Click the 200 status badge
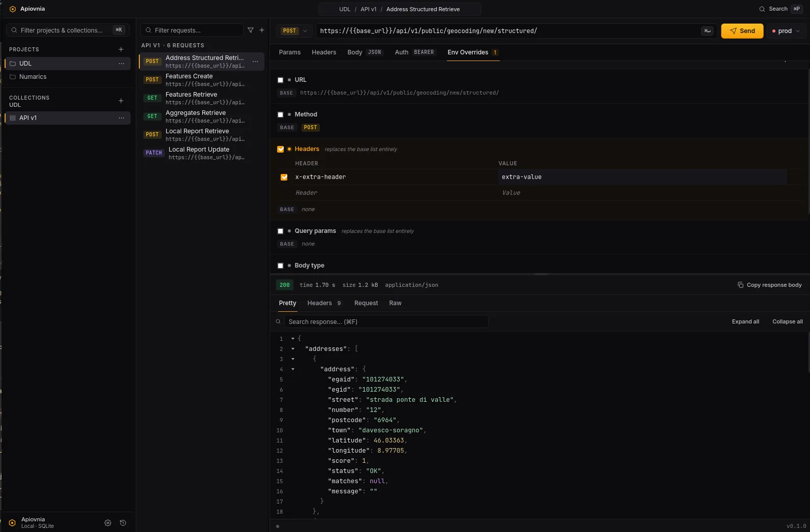This screenshot has height=532, width=810. pyautogui.click(x=285, y=285)
